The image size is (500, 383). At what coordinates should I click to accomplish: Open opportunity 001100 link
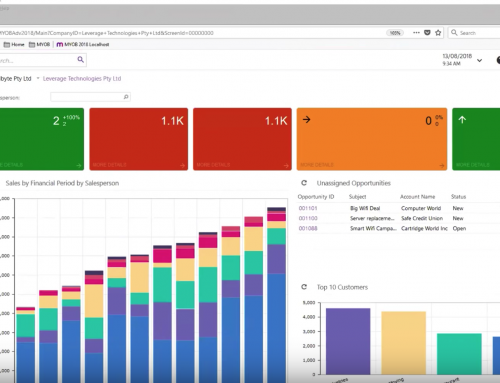pyautogui.click(x=308, y=218)
